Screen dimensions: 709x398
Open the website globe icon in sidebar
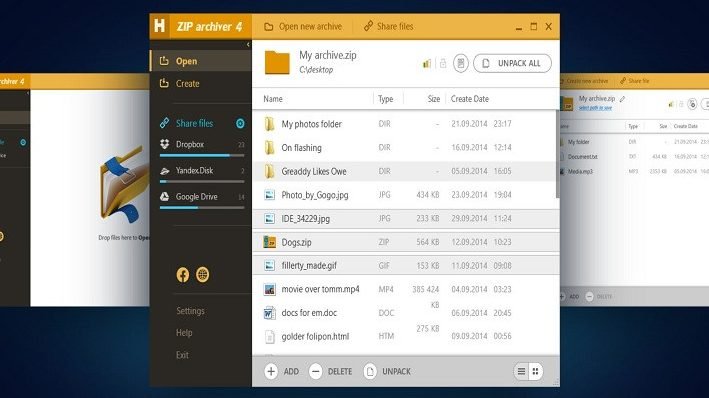pyautogui.click(x=203, y=274)
